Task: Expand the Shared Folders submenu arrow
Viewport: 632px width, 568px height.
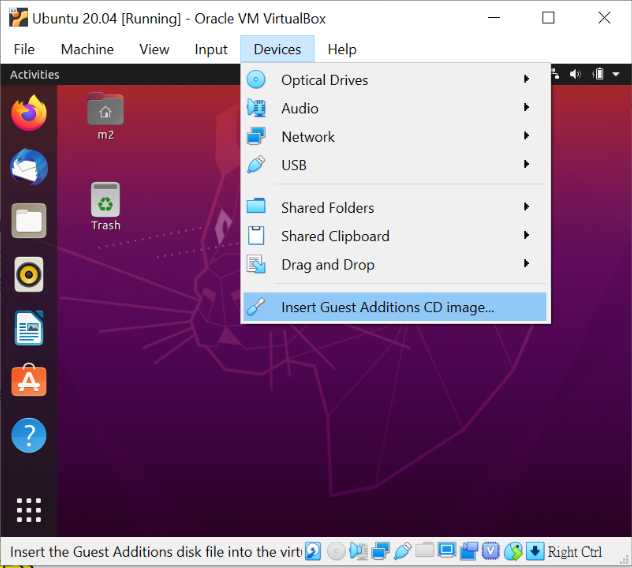Action: (526, 207)
